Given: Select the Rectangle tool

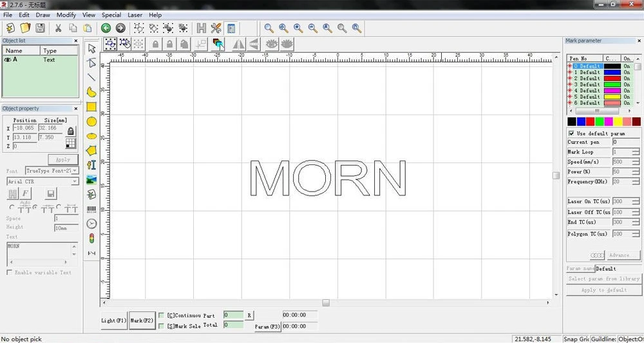Looking at the screenshot, I should [91, 107].
